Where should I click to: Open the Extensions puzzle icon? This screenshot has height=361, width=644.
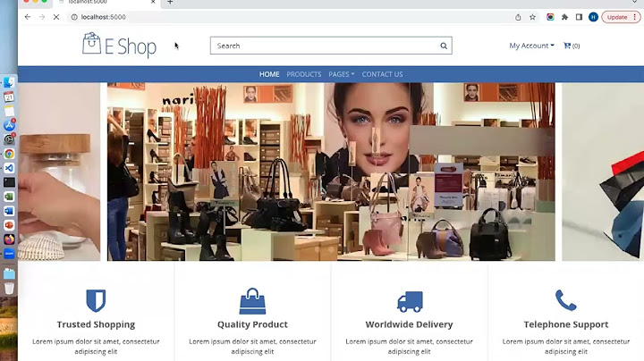(564, 17)
